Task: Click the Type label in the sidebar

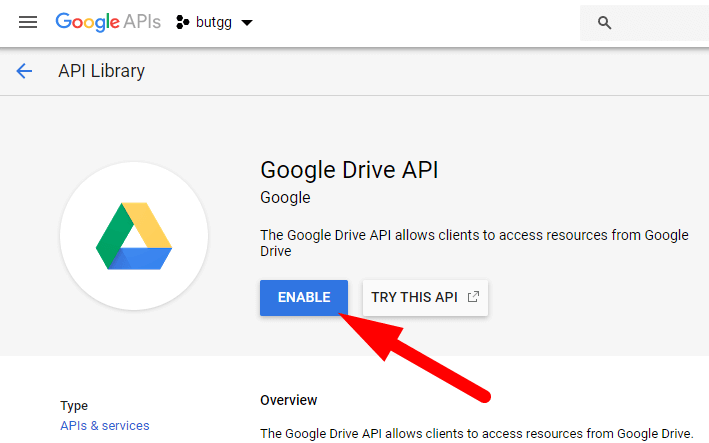Action: 74,406
